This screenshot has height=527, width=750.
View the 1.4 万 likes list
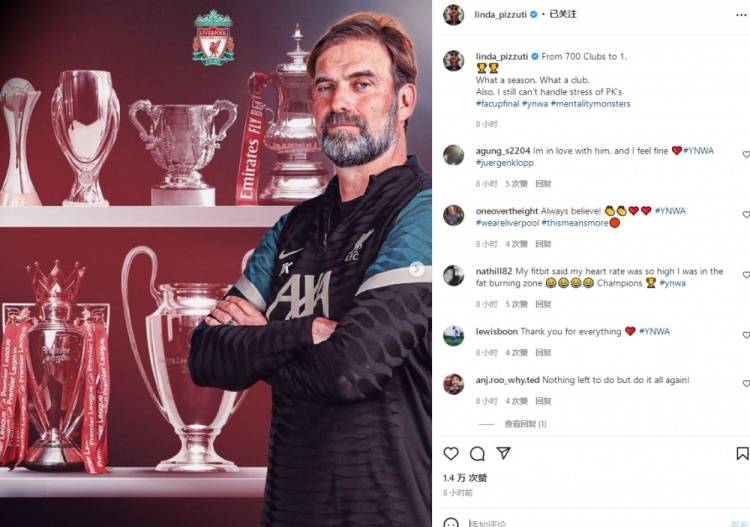click(465, 478)
